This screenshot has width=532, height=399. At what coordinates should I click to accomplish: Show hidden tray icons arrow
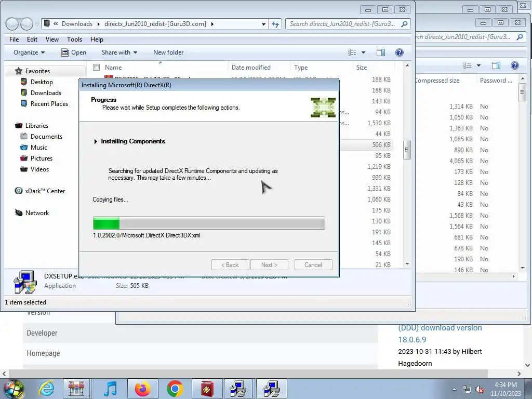454,389
